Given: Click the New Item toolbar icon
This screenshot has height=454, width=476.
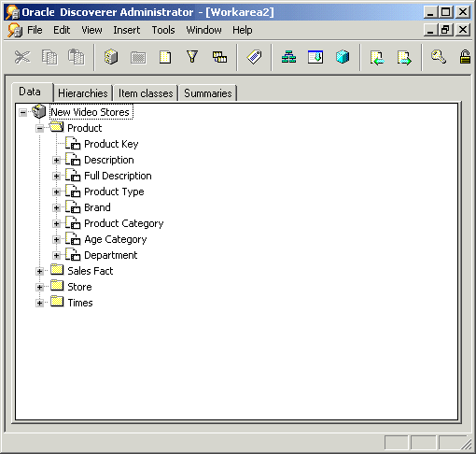Looking at the screenshot, I should coord(165,57).
